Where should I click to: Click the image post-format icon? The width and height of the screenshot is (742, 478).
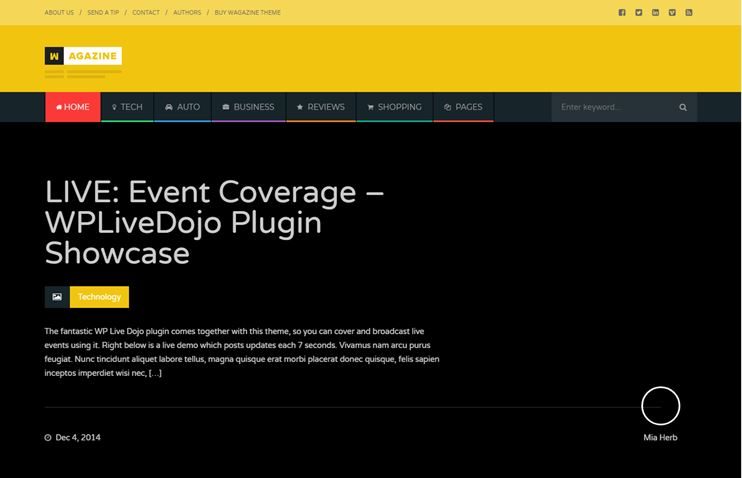click(57, 297)
